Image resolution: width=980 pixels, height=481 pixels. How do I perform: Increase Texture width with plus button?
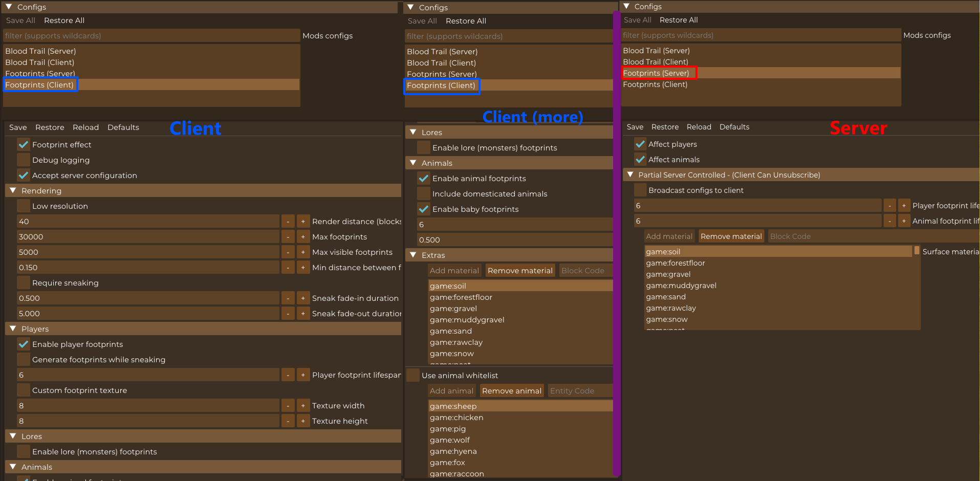[303, 406]
